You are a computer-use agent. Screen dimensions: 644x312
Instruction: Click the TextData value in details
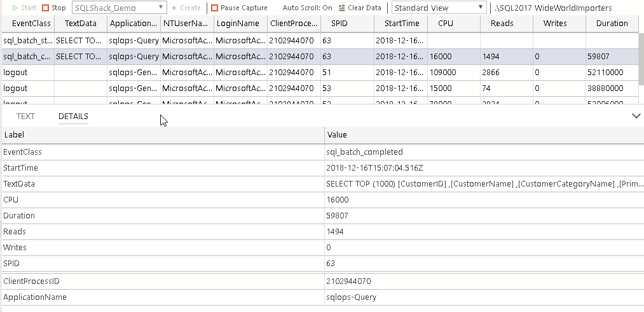(x=483, y=184)
